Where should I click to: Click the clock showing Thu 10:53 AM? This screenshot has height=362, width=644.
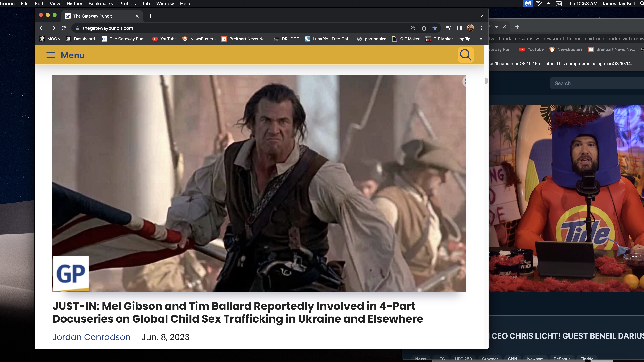[x=582, y=4]
